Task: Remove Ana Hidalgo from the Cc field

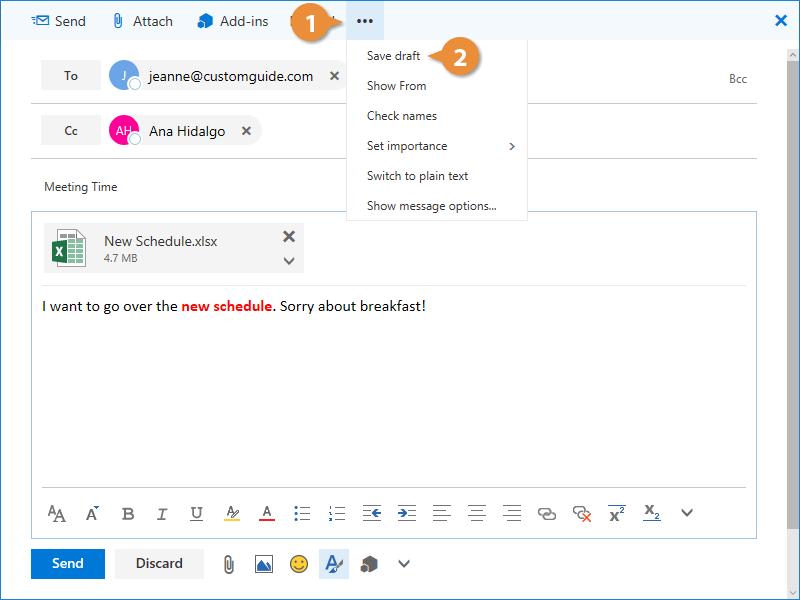Action: (x=246, y=131)
